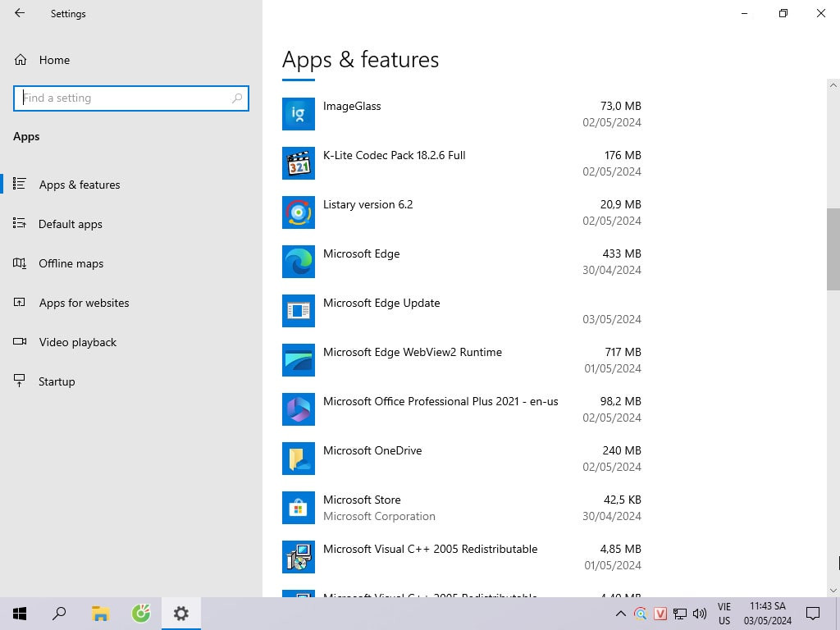Show hidden icons in system tray
This screenshot has height=630, width=840.
pyautogui.click(x=620, y=614)
